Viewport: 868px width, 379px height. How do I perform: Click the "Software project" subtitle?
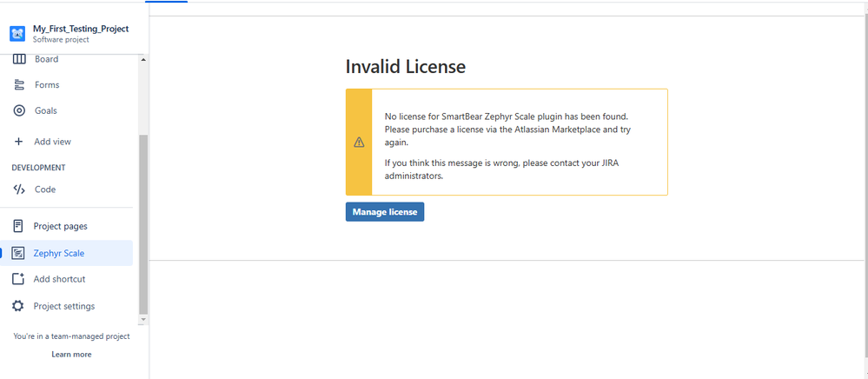point(61,40)
